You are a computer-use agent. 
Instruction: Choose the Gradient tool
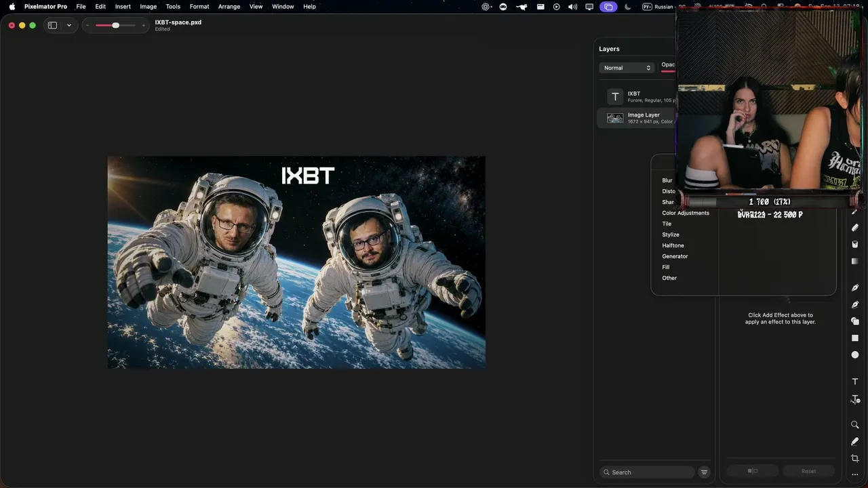point(854,261)
